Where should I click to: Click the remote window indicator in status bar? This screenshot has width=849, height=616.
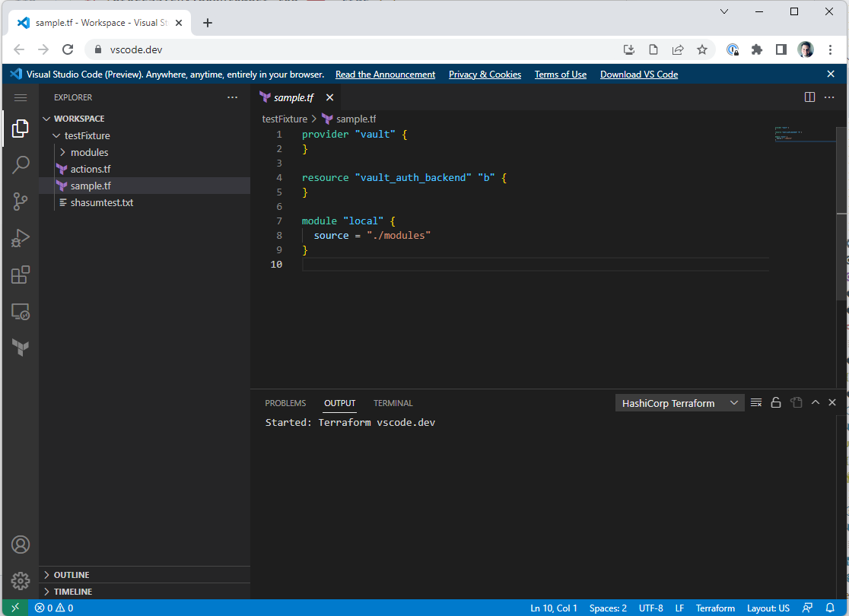click(x=15, y=608)
